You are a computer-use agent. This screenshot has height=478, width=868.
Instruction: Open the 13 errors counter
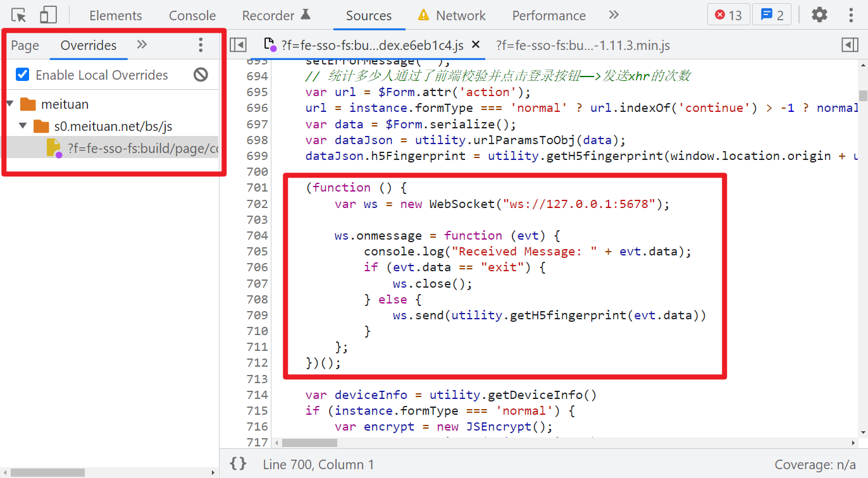tap(729, 15)
